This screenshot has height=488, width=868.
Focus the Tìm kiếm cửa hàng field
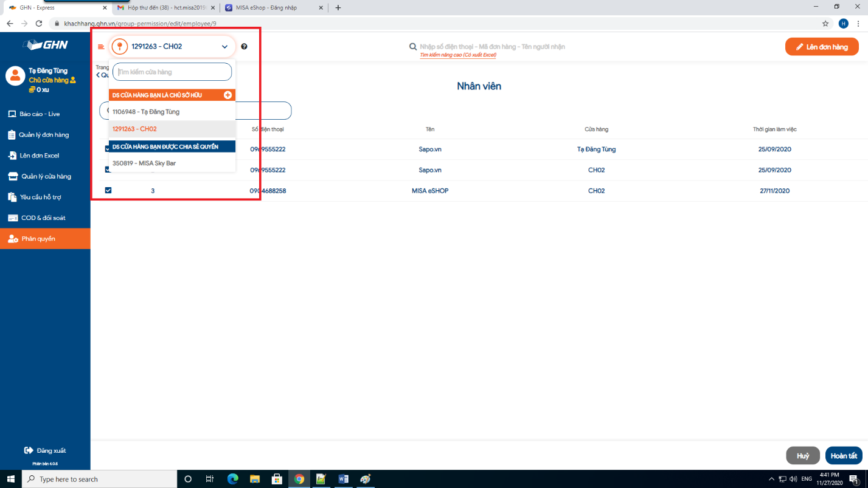(172, 72)
